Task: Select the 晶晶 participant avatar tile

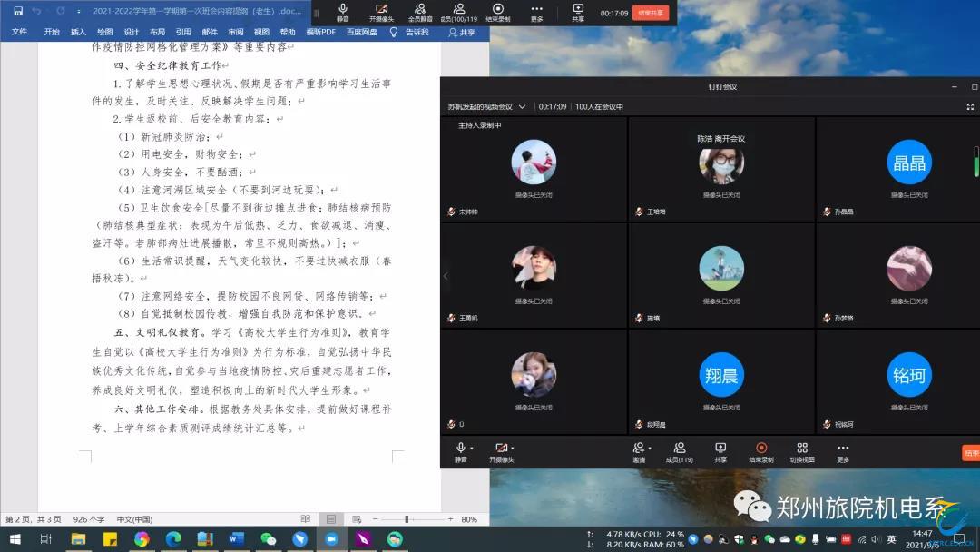Action: pyautogui.click(x=908, y=163)
